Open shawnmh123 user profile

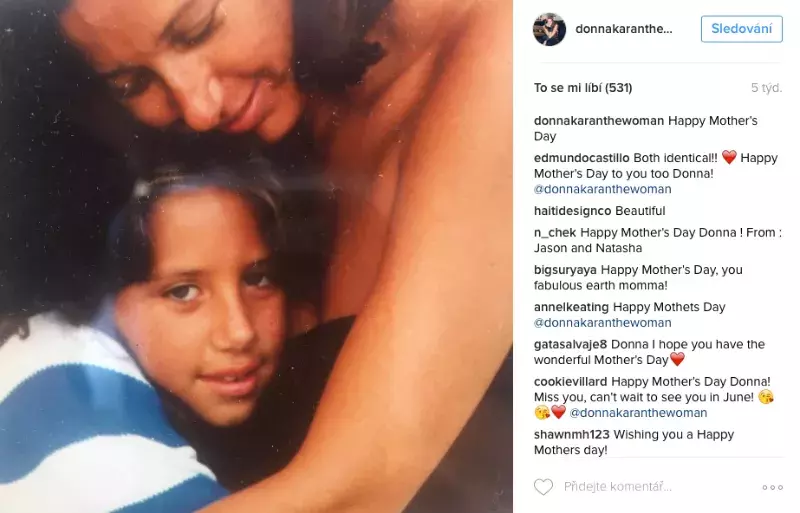(571, 434)
